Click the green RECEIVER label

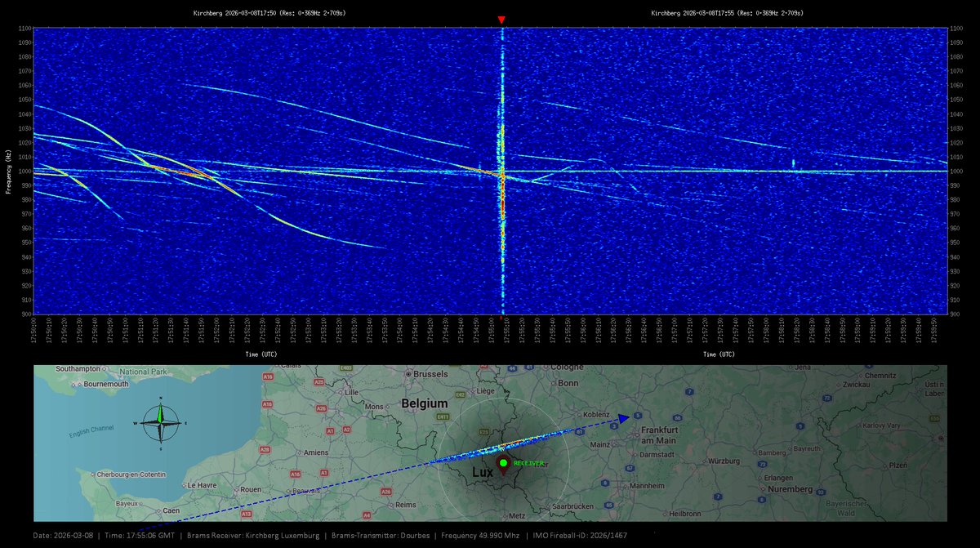[x=528, y=463]
